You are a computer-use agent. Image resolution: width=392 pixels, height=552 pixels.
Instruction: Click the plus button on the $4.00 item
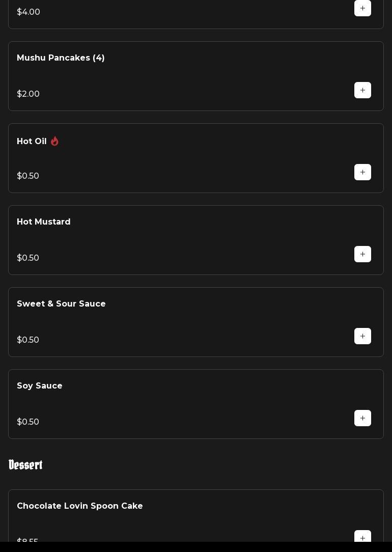(x=362, y=8)
